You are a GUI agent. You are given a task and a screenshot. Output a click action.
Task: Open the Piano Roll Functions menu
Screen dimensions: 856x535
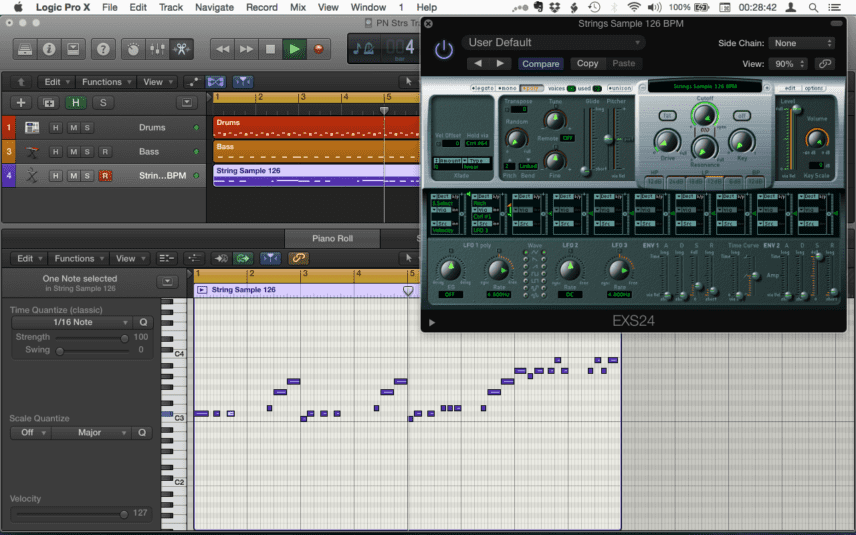point(79,258)
